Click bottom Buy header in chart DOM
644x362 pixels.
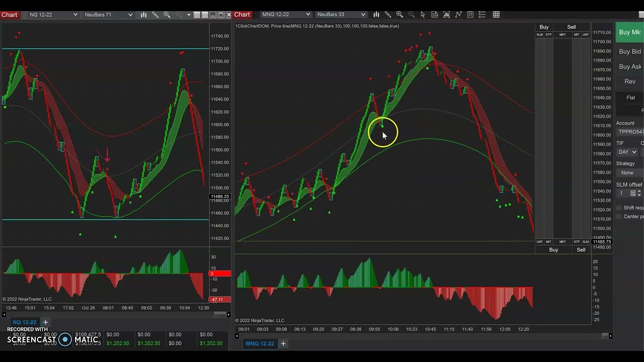pos(553,250)
